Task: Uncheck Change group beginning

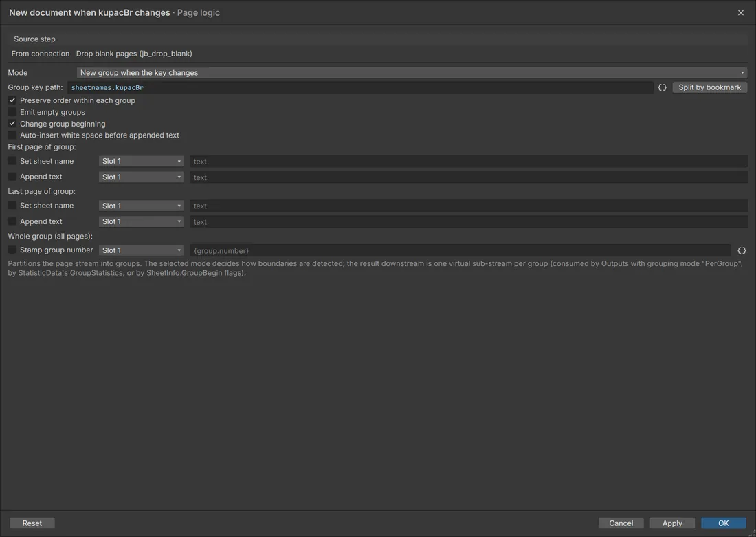Action: point(12,124)
